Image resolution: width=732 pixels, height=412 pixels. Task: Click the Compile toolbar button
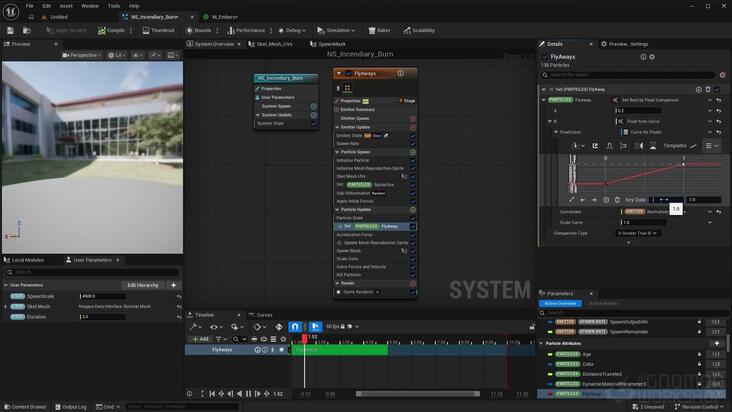pyautogui.click(x=111, y=30)
